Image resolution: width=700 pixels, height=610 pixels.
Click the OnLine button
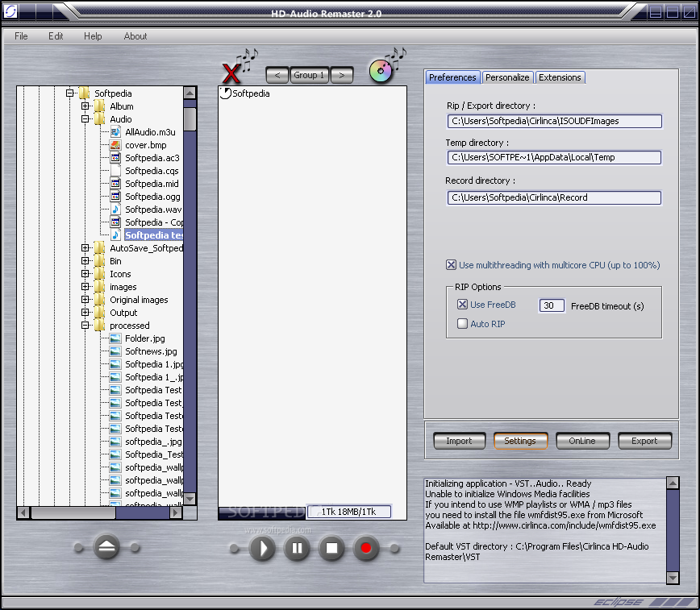582,441
